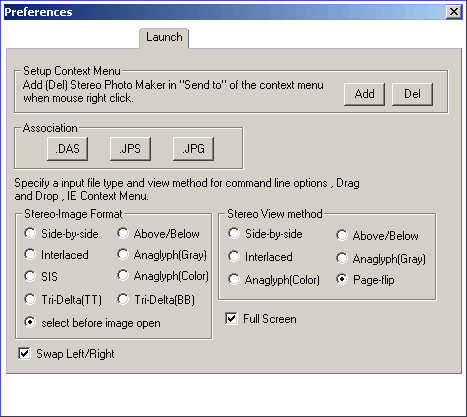Associate .JPG files

point(193,149)
